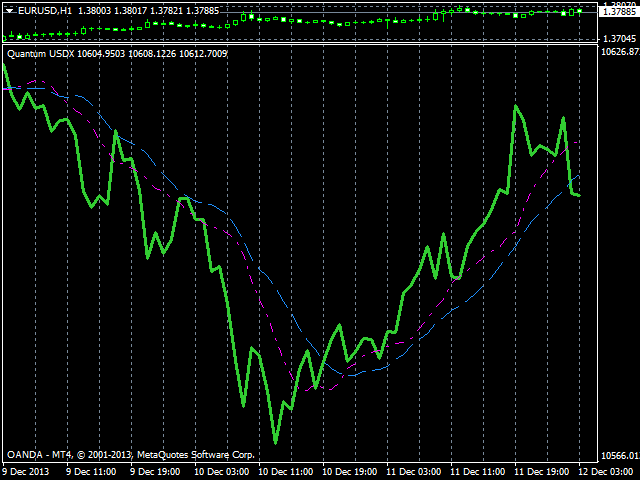Click the chart menu triangle beside EURUSD,H1

click(9, 9)
